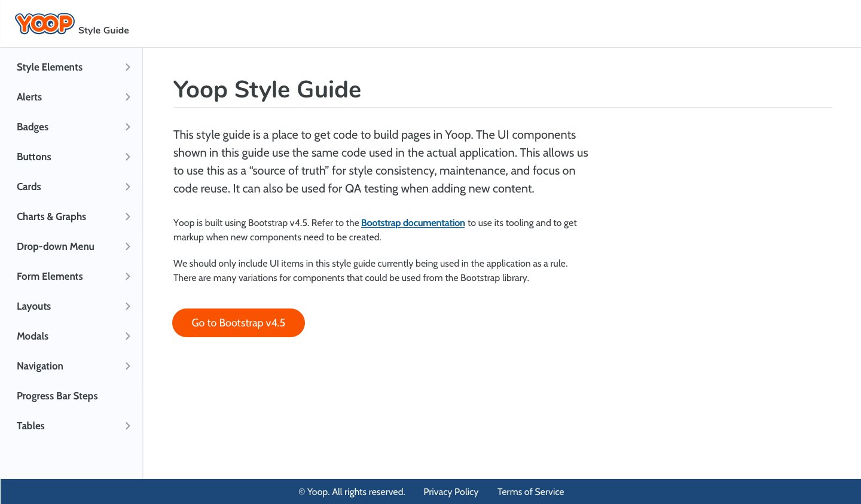Expand the Style Elements chevron arrow
The width and height of the screenshot is (861, 504).
(x=127, y=67)
